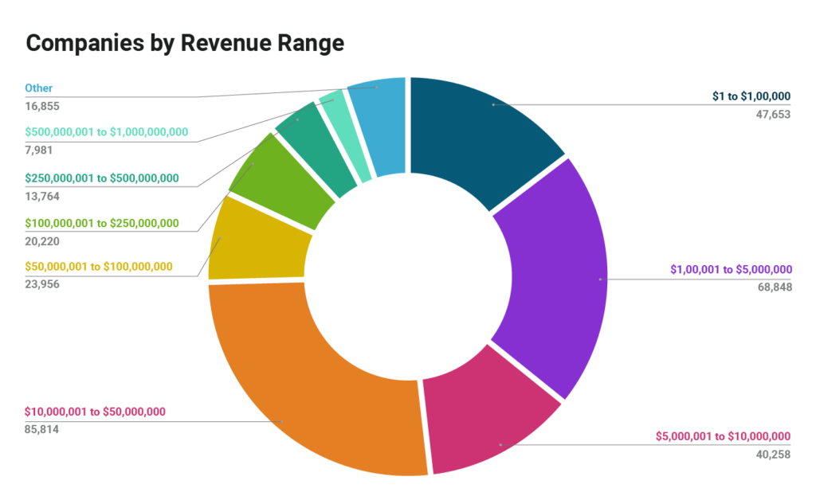816x504 pixels.
Task: Click the "$500,000,001 to $1,000,000,000" label
Action: 106,132
